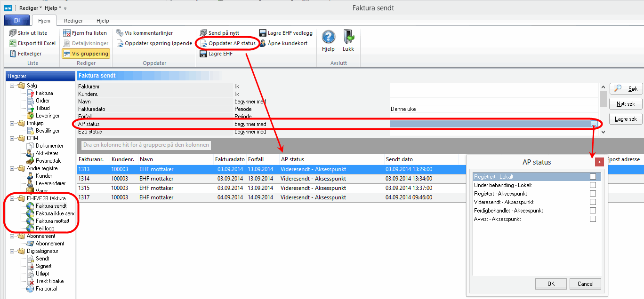The height and width of the screenshot is (299, 644).
Task: Click the Åpne kundekort icon
Action: [263, 43]
